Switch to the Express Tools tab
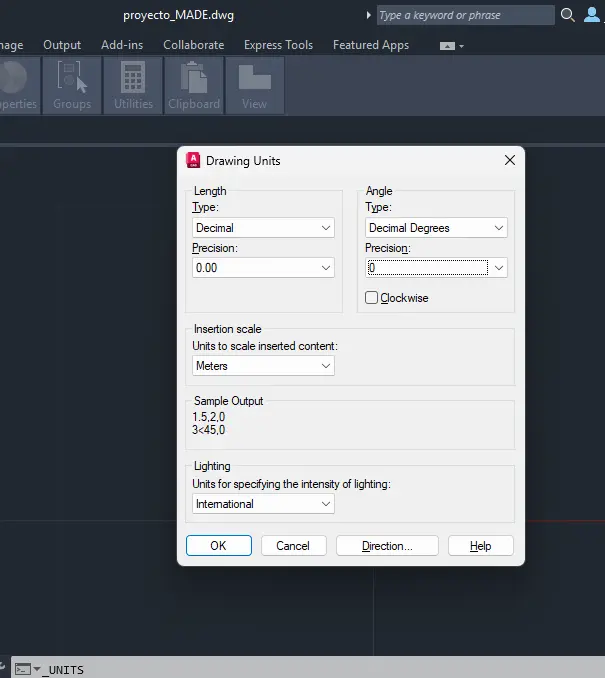Screen dimensions: 605x678 (278, 45)
